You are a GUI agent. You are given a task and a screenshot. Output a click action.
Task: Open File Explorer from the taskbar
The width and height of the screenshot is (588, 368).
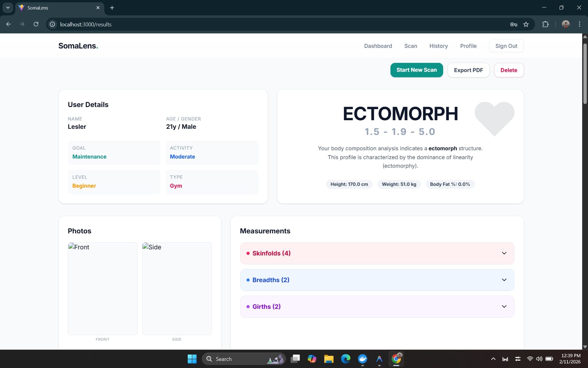coord(329,359)
